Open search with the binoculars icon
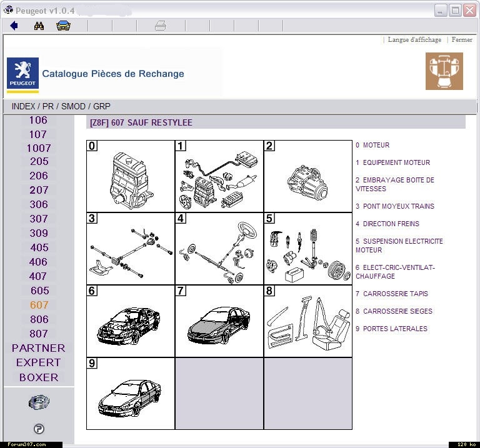This screenshot has height=448, width=480. (39, 26)
